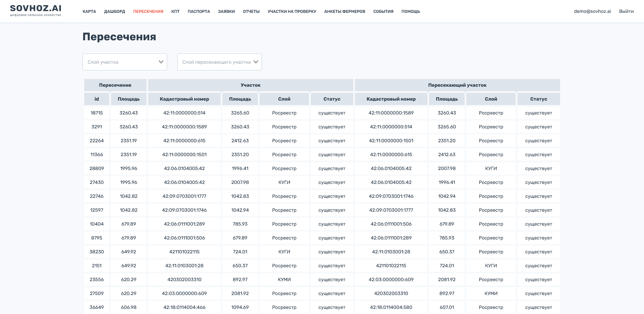Switch to the События section
This screenshot has height=314, width=644.
click(x=383, y=12)
